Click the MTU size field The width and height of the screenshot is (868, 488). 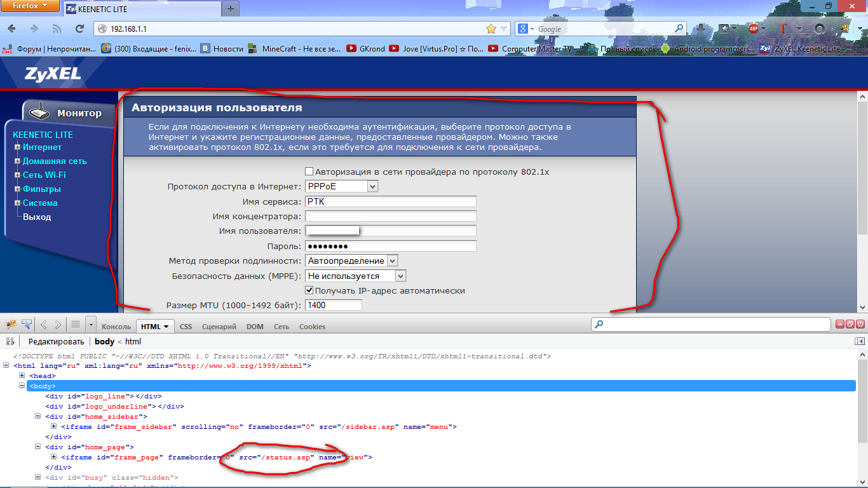[x=334, y=305]
